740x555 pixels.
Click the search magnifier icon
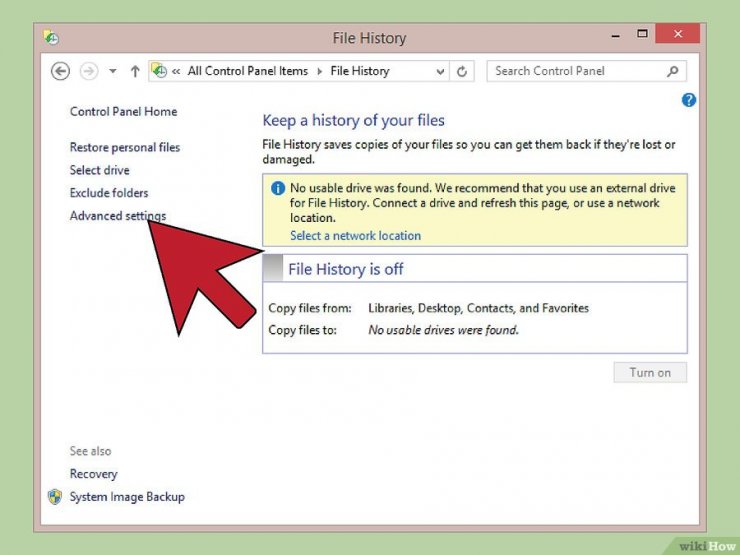click(x=673, y=71)
